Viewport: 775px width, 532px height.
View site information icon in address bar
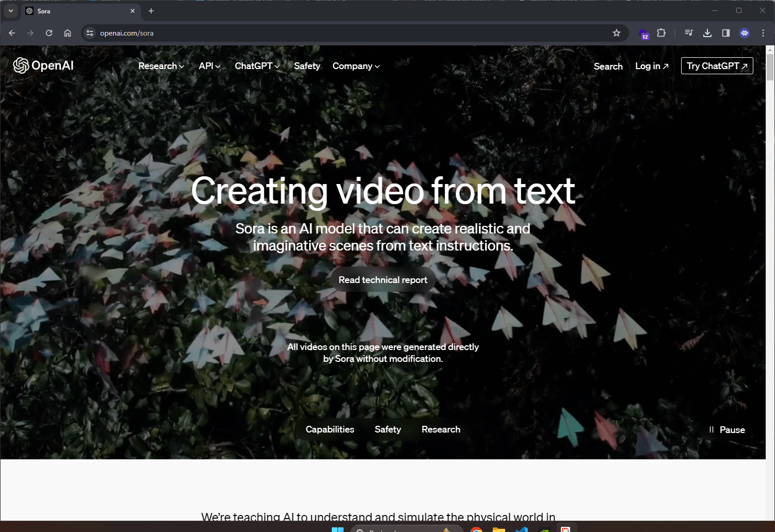pos(90,33)
